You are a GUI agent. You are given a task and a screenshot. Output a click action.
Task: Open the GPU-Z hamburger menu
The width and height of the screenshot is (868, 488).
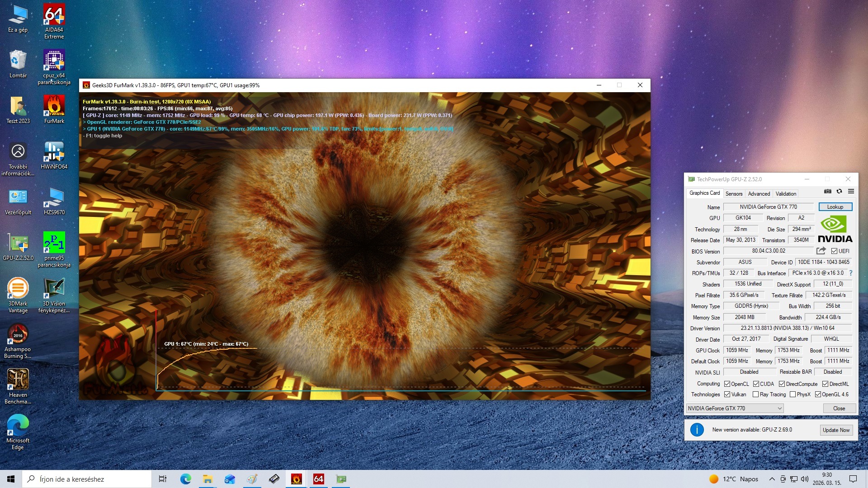(x=851, y=192)
